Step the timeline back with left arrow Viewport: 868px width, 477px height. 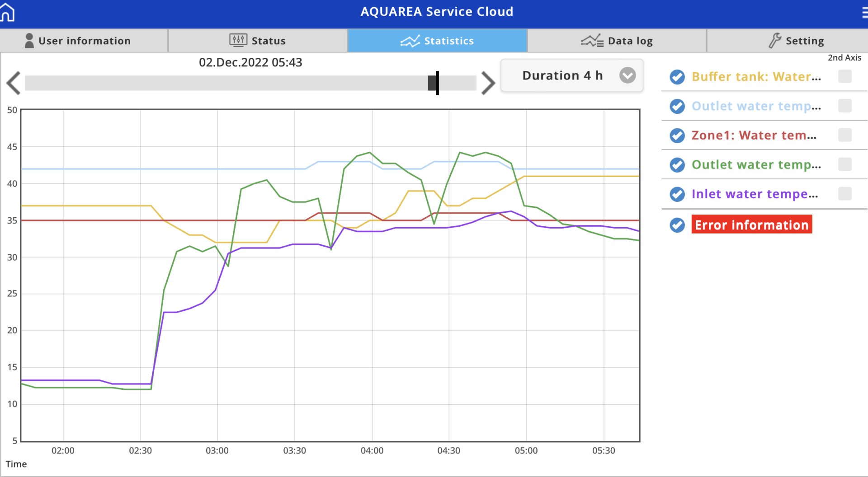pyautogui.click(x=14, y=83)
